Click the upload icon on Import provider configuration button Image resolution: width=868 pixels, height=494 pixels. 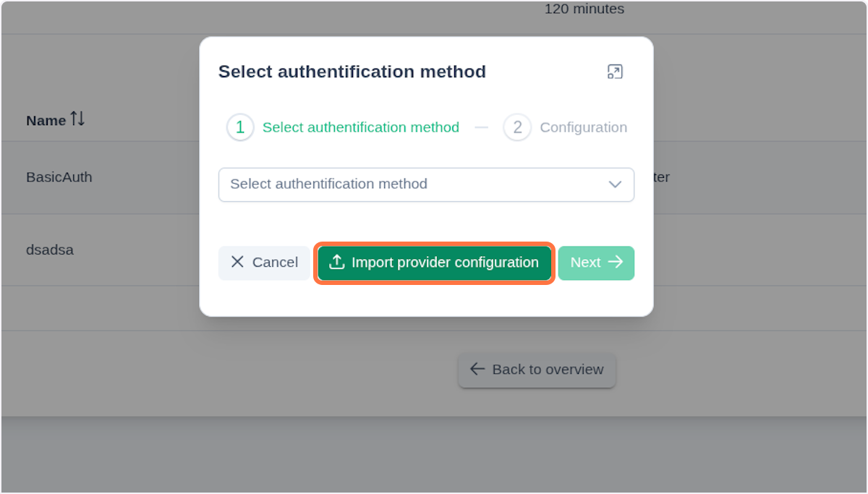[x=336, y=263]
